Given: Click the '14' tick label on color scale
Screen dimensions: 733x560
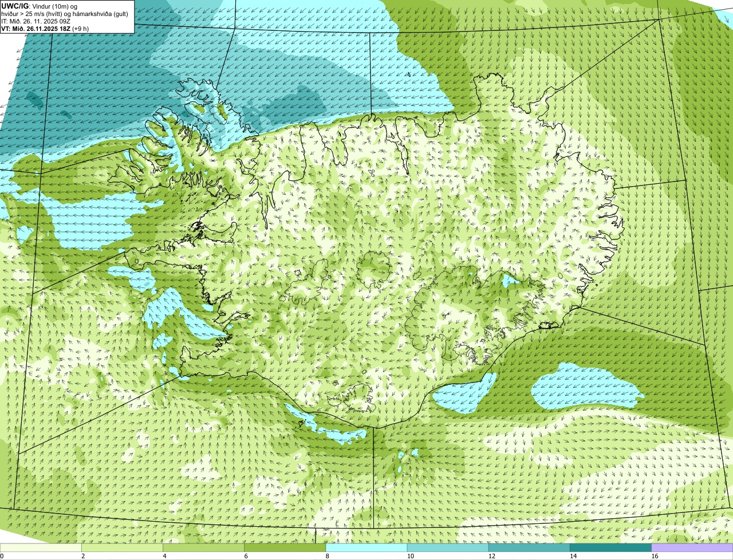Looking at the screenshot, I should 574,556.
